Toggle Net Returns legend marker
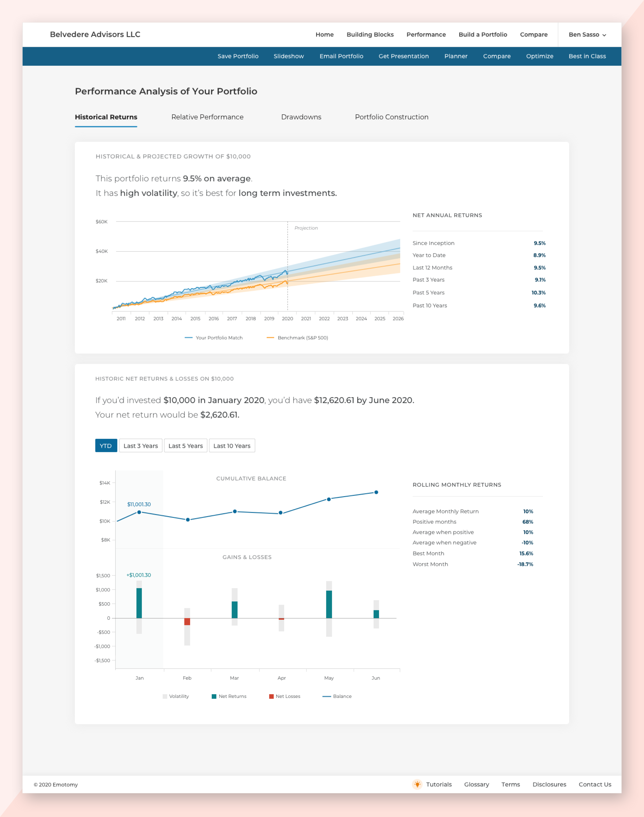The height and width of the screenshot is (817, 644). 214,696
